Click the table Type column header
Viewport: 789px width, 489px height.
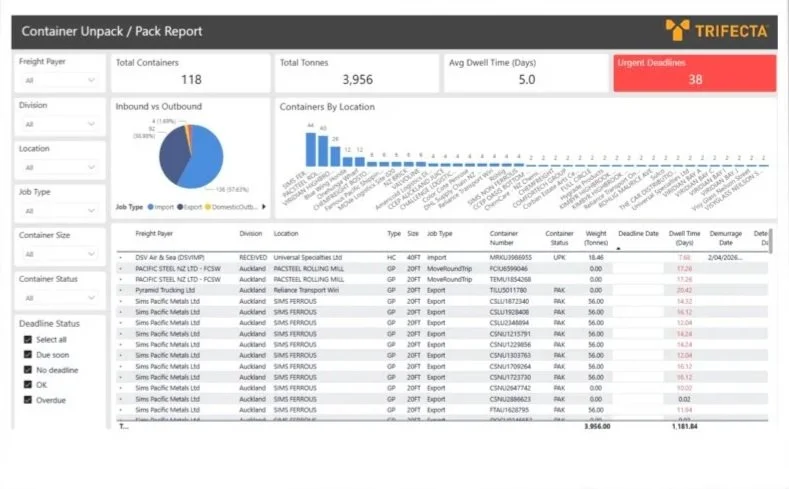(393, 233)
